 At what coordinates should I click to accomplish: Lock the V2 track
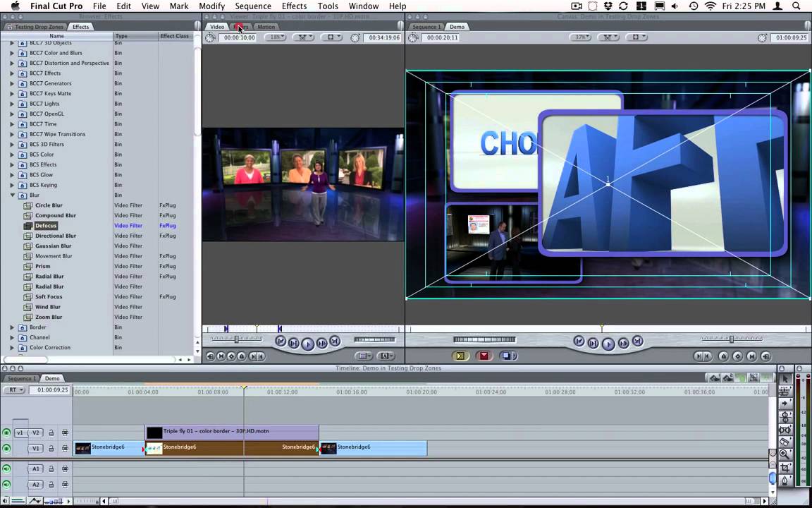[51, 433]
